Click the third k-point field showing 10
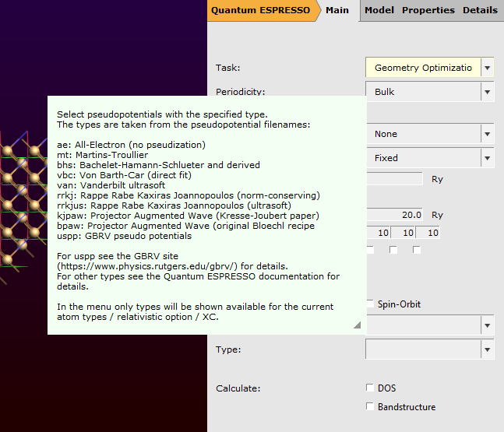The height and width of the screenshot is (432, 504). click(428, 233)
